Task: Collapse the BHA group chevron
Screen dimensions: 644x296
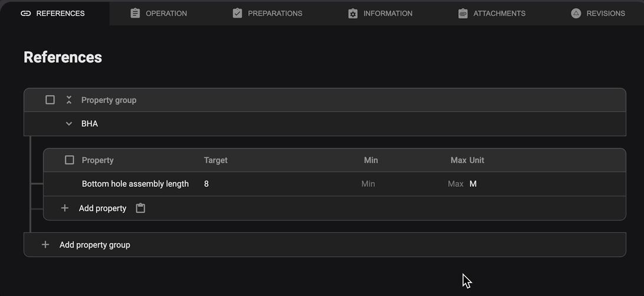Action: (x=69, y=124)
